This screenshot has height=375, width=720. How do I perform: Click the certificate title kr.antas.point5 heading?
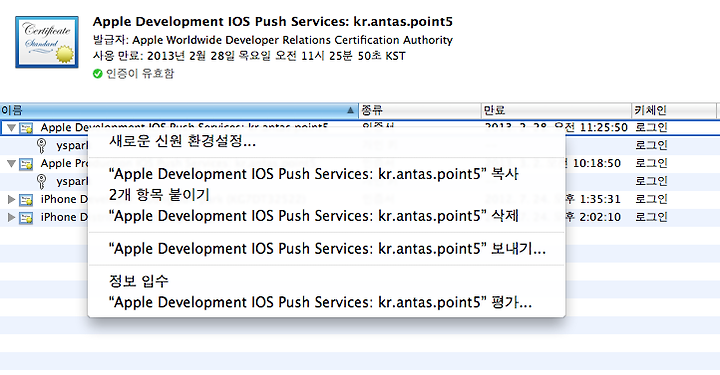click(x=273, y=22)
